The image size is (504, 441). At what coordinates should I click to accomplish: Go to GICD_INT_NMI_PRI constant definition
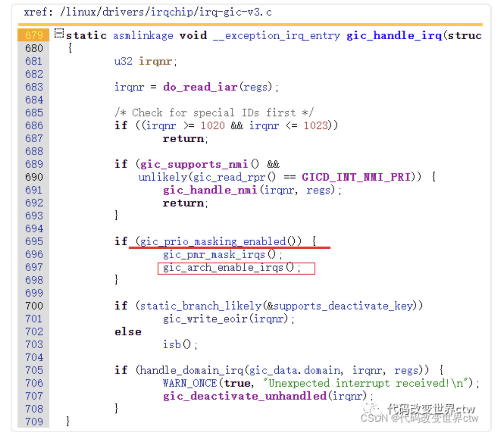tap(356, 177)
